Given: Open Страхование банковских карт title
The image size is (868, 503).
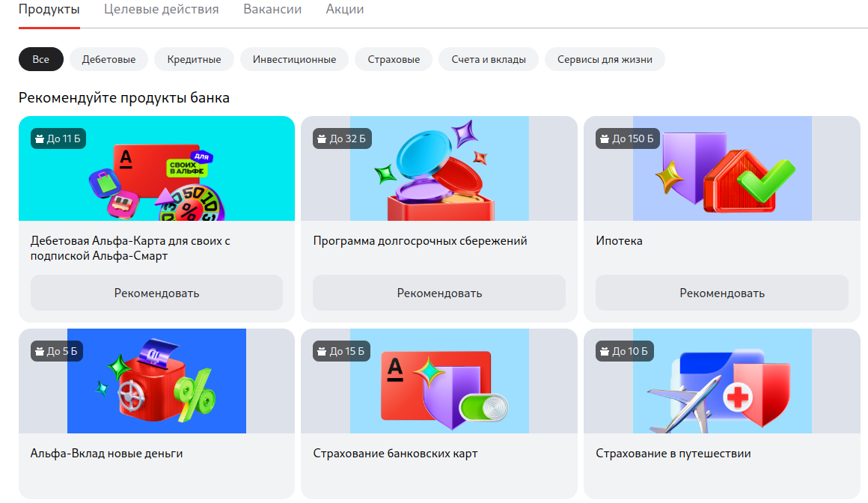Looking at the screenshot, I should [x=395, y=453].
